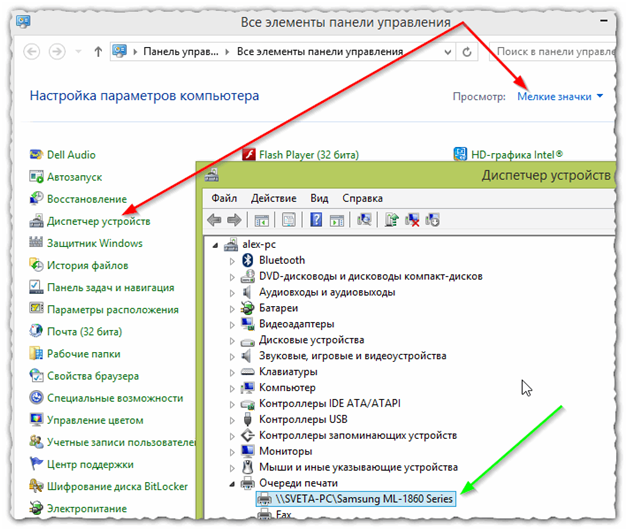Open the Действие menu
The height and width of the screenshot is (531, 628).
click(273, 198)
